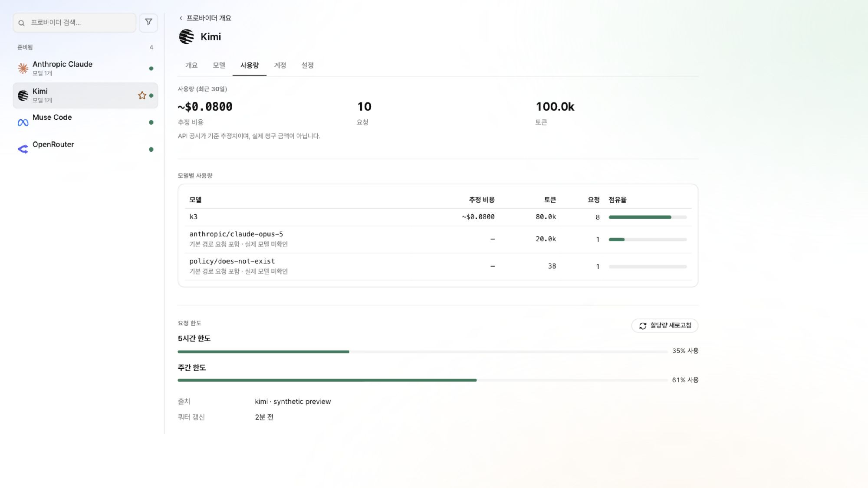Screen dimensions: 868x488
Task: Click the 2분 전 quota refresh time
Action: [x=264, y=417]
